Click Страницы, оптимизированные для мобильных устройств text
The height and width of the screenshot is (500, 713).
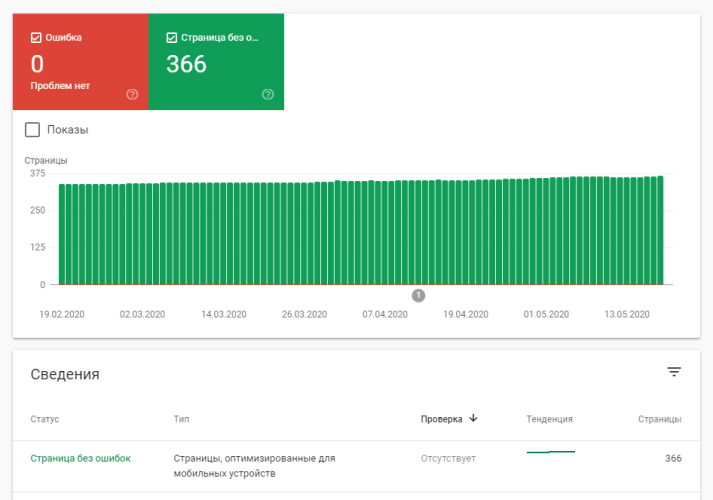coord(254,466)
